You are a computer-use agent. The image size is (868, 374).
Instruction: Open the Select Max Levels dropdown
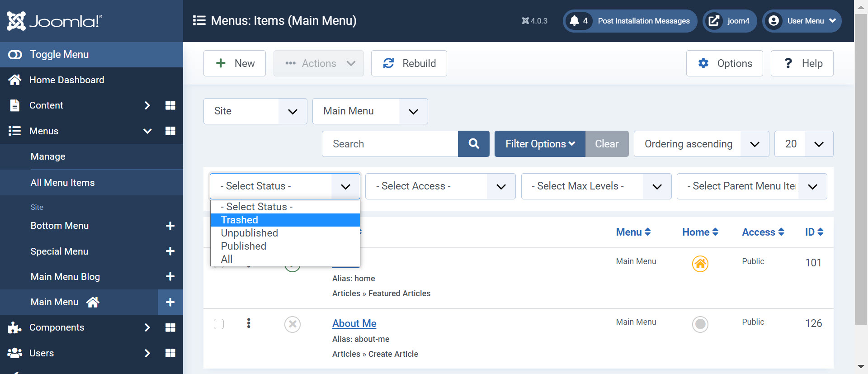(x=596, y=186)
